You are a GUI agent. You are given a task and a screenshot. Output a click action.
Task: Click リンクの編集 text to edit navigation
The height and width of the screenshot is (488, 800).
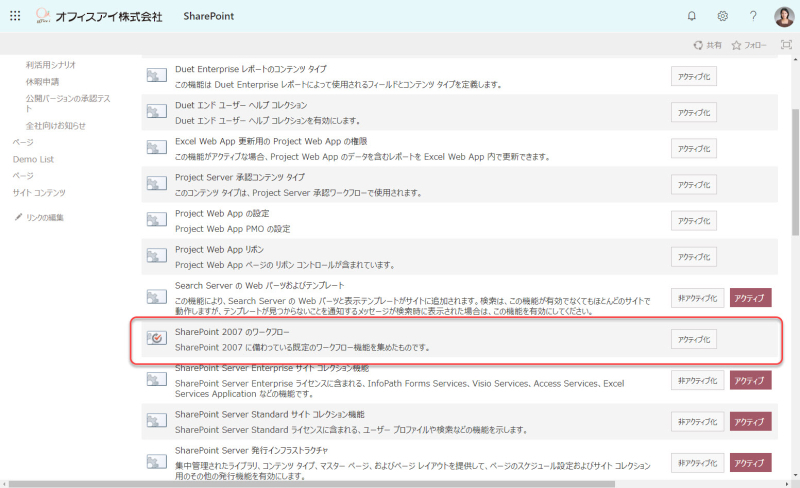pyautogui.click(x=45, y=217)
